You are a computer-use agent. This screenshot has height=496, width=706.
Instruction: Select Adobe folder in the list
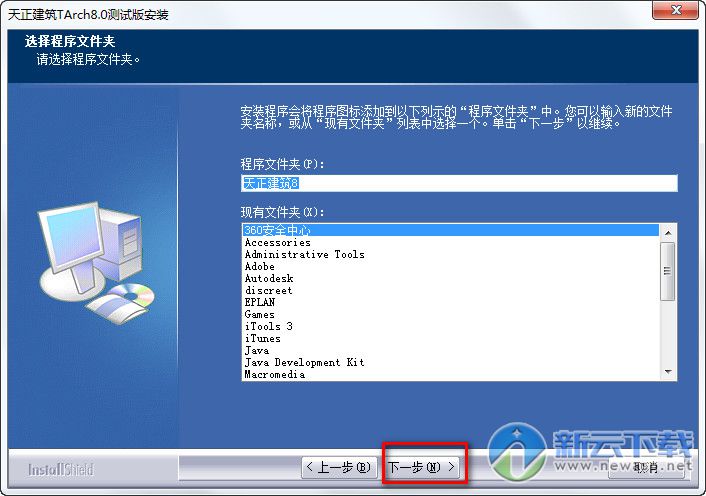coord(450,266)
